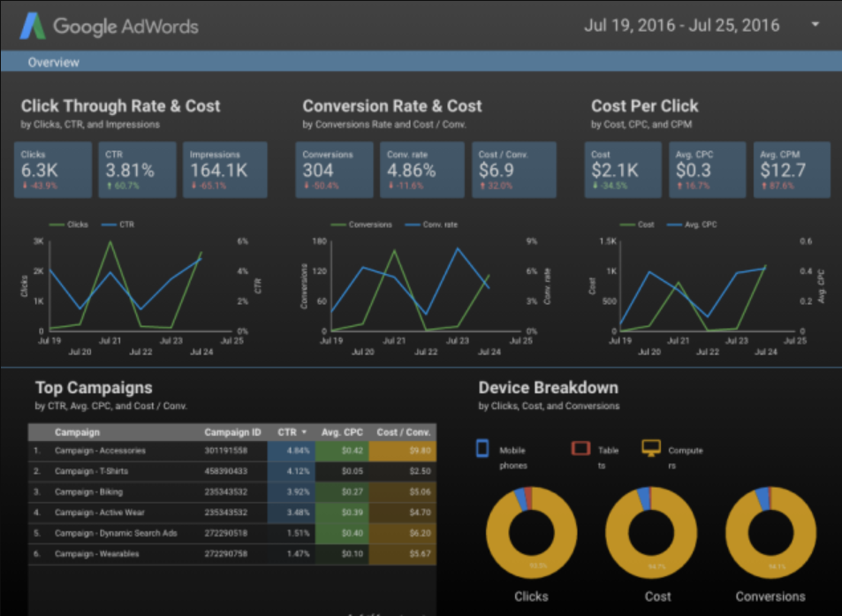
Task: Open the CTR 3.81% scorecard
Action: point(137,170)
